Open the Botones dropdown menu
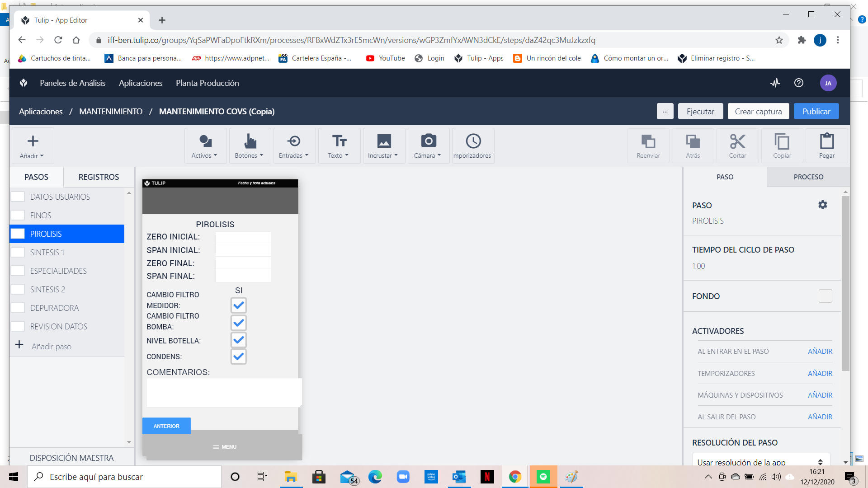 249,145
